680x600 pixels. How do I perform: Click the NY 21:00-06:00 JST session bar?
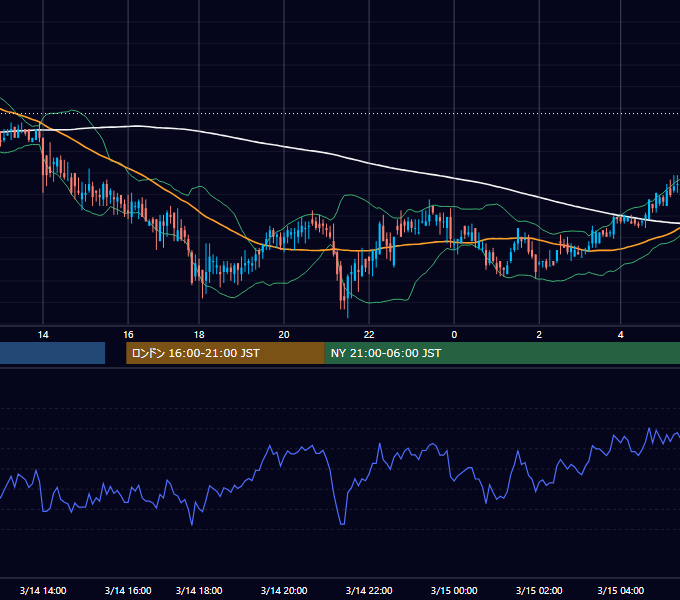(502, 353)
